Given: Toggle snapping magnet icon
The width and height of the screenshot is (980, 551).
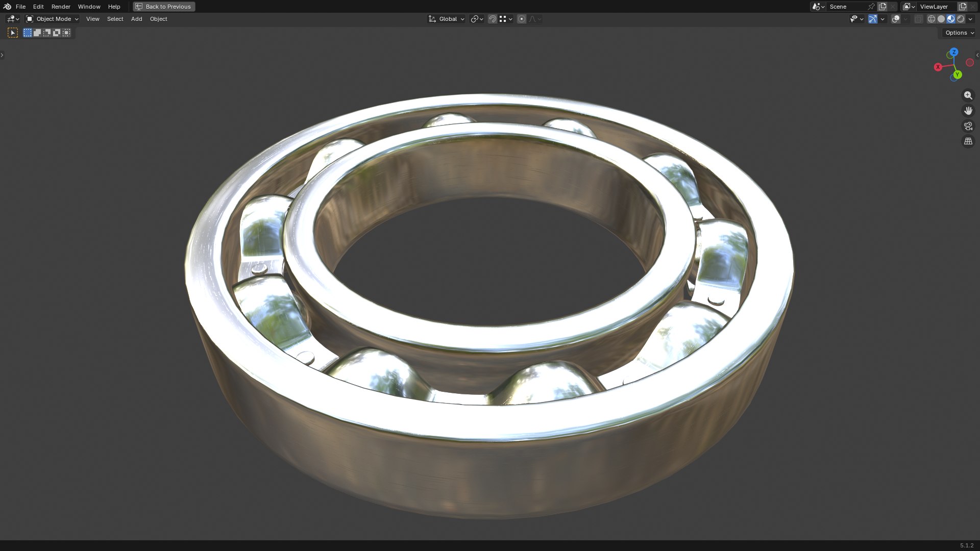Looking at the screenshot, I should (x=493, y=19).
